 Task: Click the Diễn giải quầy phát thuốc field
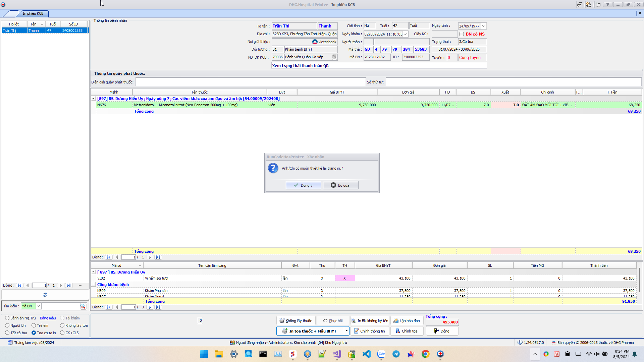coord(250,82)
